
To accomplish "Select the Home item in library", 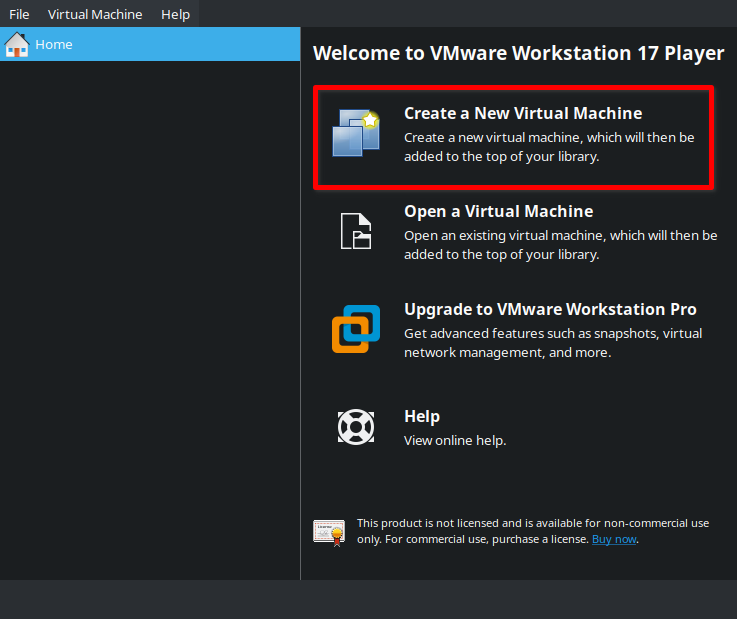I will [x=150, y=44].
